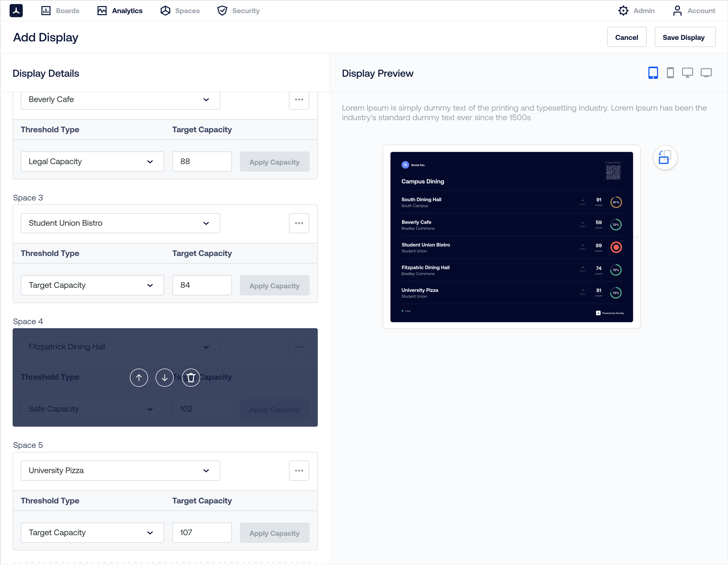Click the target capacity field showing 84
Image resolution: width=728 pixels, height=565 pixels.
click(x=202, y=285)
